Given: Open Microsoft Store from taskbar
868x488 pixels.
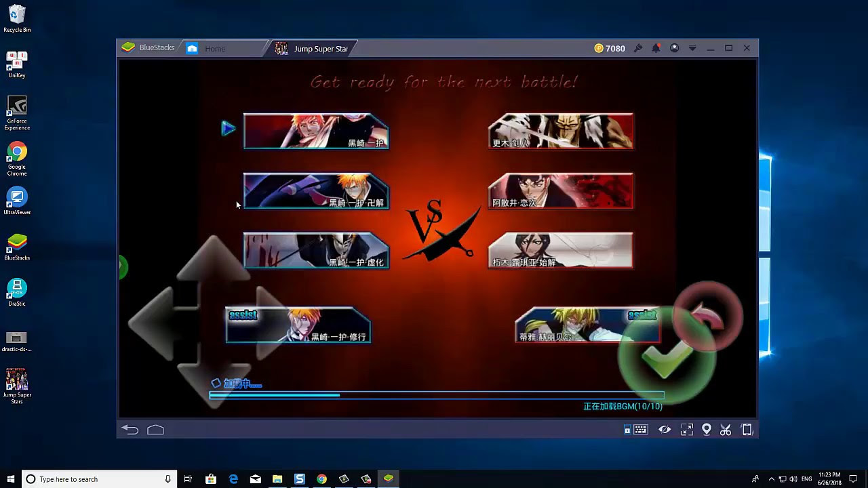Looking at the screenshot, I should (211, 479).
